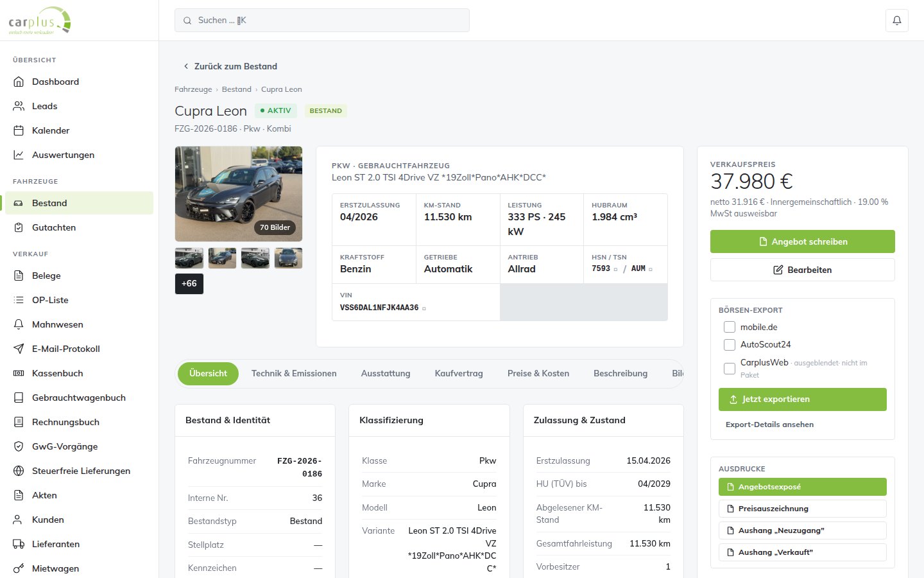Tick the mobile.de export checkbox
This screenshot has height=578, width=924.
click(x=730, y=327)
